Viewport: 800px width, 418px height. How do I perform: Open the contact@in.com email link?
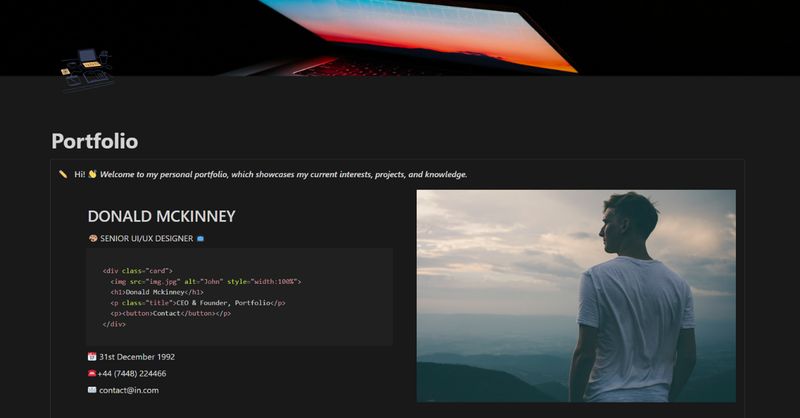(129, 390)
